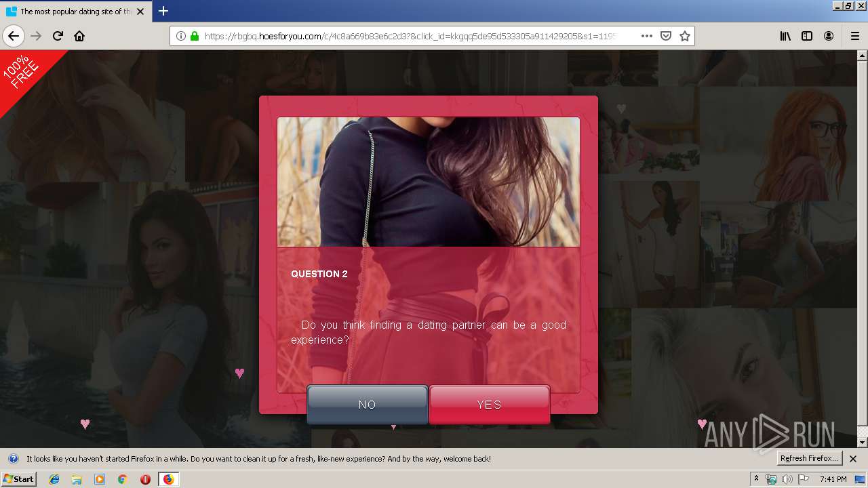Open media player from taskbar
Image resolution: width=868 pixels, height=488 pixels.
(100, 479)
